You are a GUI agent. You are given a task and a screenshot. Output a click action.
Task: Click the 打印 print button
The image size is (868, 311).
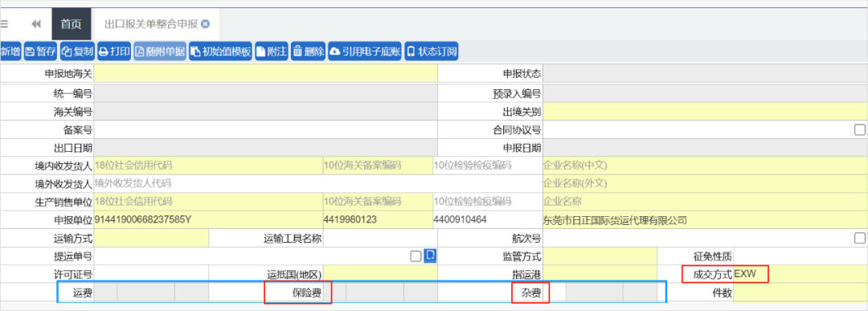[x=114, y=52]
